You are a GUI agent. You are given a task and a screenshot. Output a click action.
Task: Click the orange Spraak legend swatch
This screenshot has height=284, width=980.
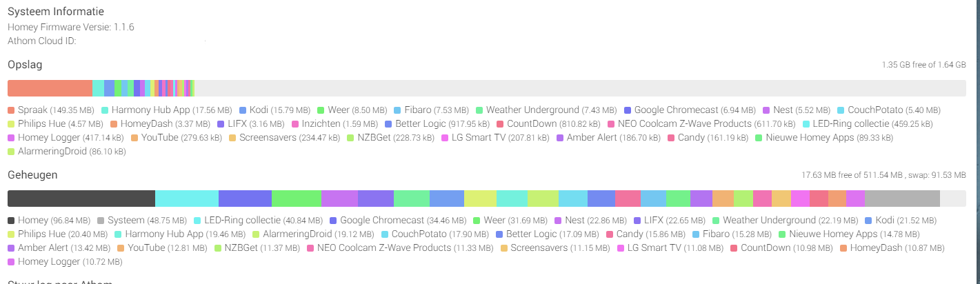click(x=11, y=110)
